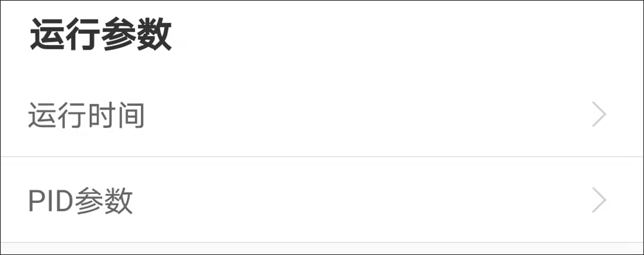Viewport: 644px width, 255px height.
Task: Click the chevron arrow beside PID参数
Action: [599, 200]
